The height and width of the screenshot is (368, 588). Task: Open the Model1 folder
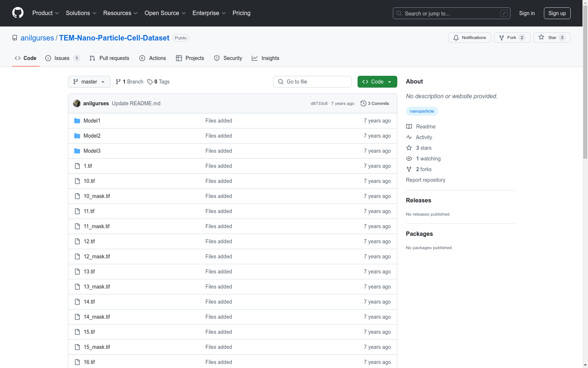(92, 121)
